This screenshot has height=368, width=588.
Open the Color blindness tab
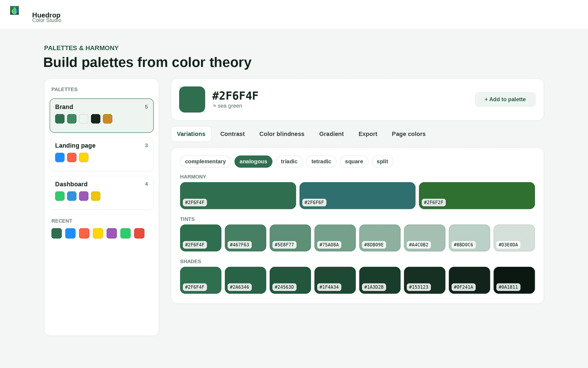(x=282, y=134)
